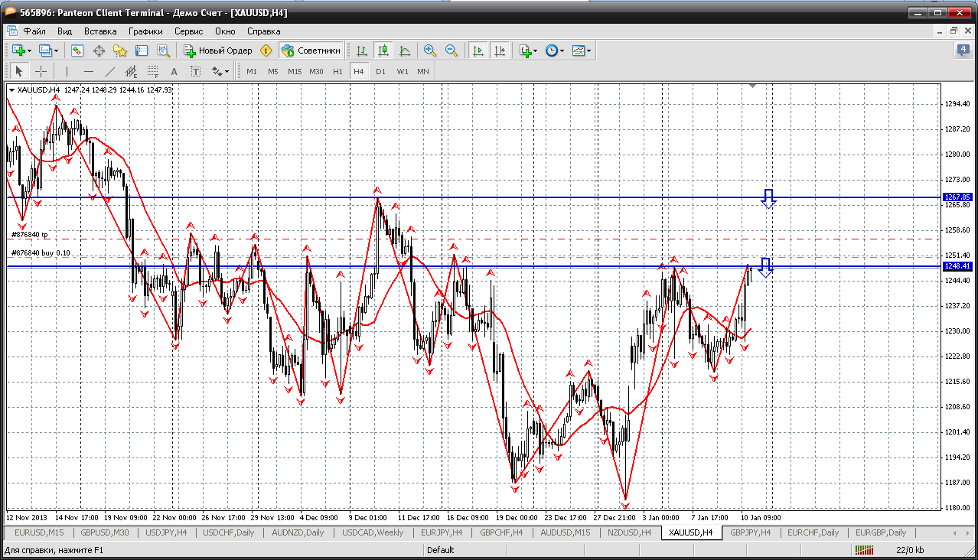Open the Графики menu
978x560 pixels.
click(x=145, y=31)
